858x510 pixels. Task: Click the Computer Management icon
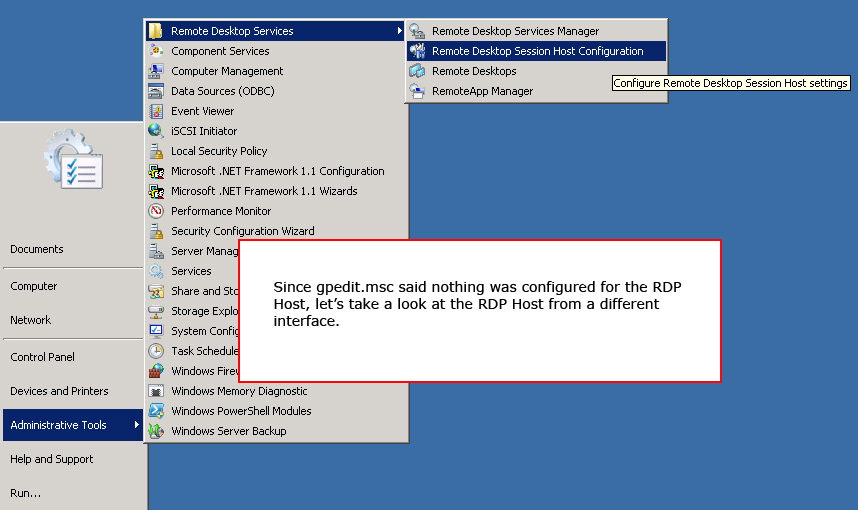click(x=156, y=71)
